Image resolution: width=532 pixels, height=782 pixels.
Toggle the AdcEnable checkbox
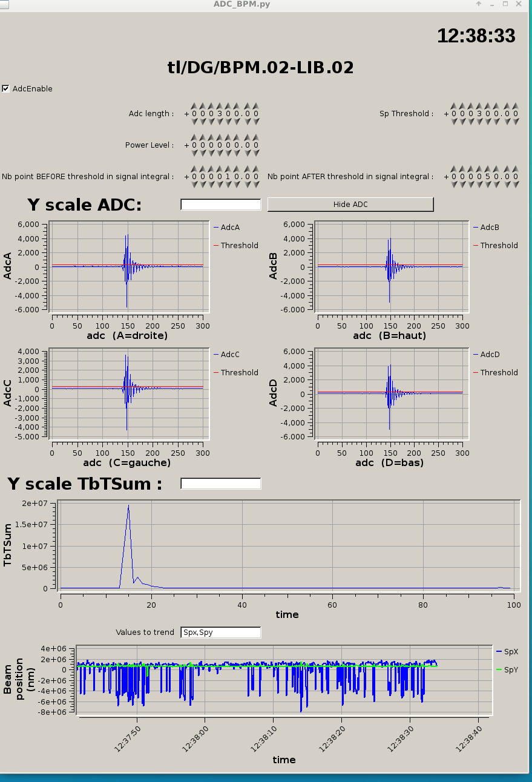pyautogui.click(x=6, y=88)
